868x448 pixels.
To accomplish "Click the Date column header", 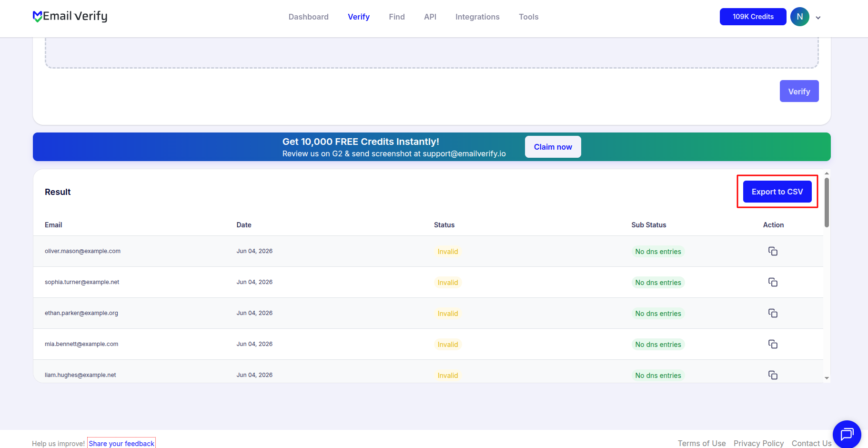I will tap(244, 225).
